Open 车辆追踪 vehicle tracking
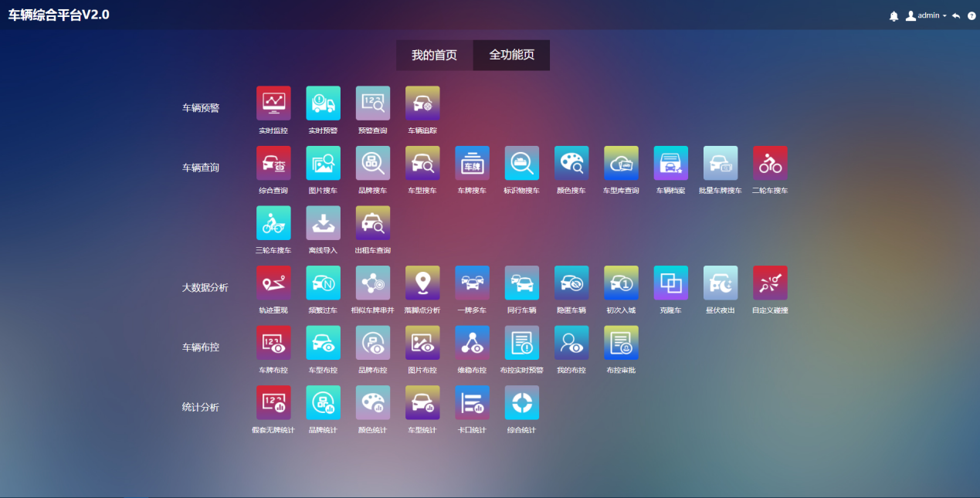This screenshot has width=980, height=498. (422, 103)
